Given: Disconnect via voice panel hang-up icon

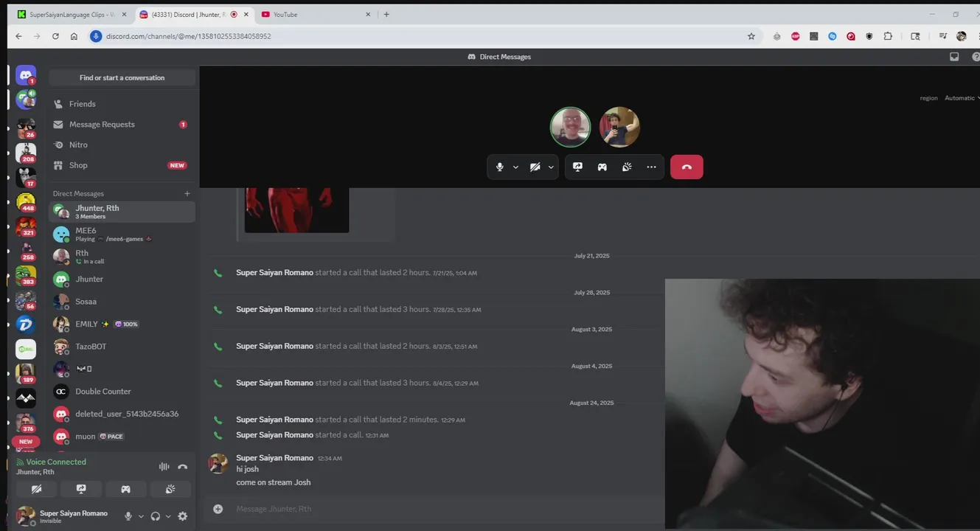Looking at the screenshot, I should point(183,467).
